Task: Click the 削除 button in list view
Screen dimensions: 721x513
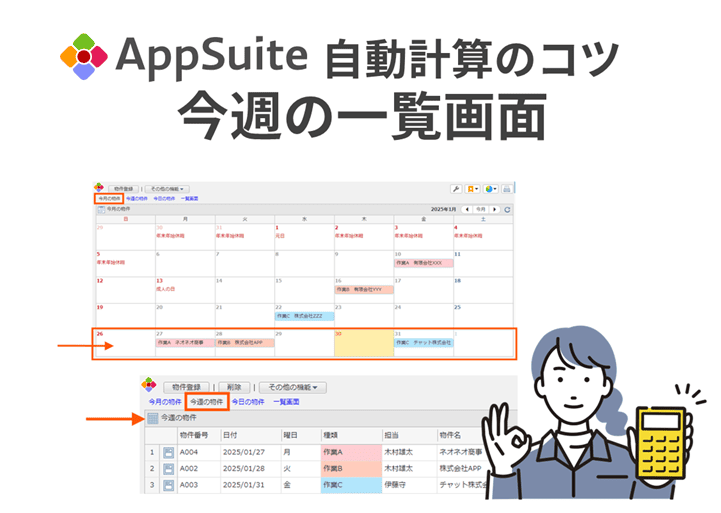Action: tap(235, 388)
